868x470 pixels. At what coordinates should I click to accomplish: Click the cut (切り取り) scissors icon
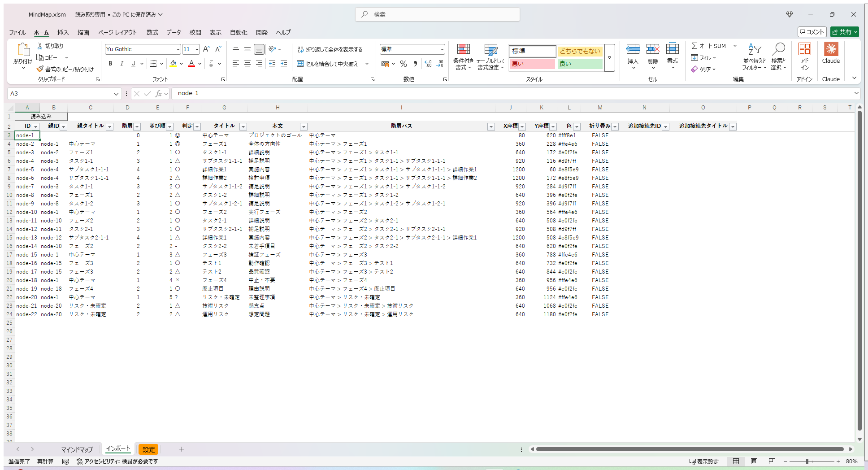[x=40, y=46]
